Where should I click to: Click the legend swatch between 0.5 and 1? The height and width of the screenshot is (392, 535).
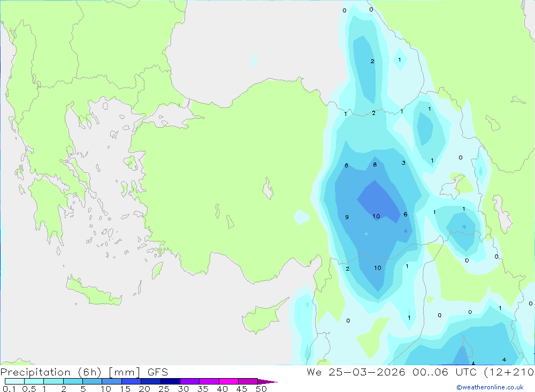[x=34, y=381]
